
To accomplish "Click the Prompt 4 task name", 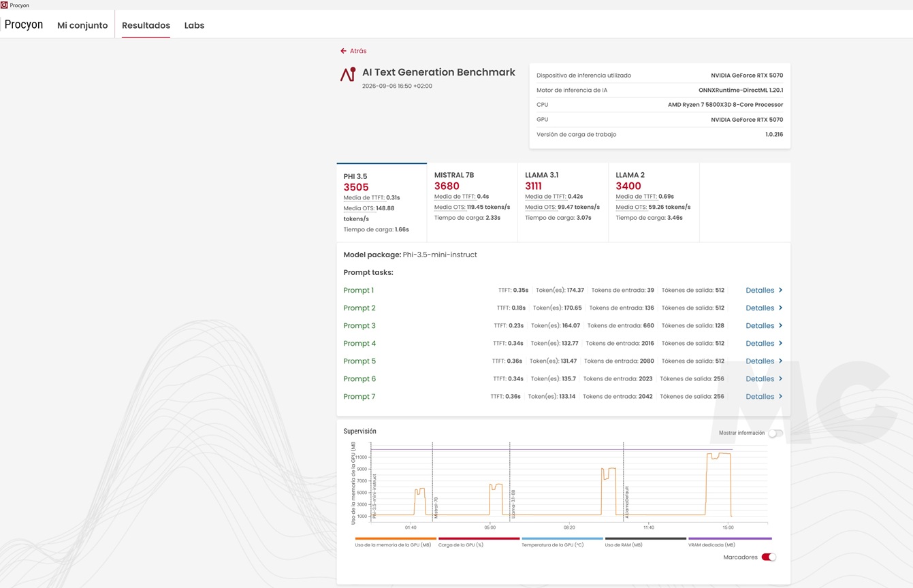I will coord(359,344).
